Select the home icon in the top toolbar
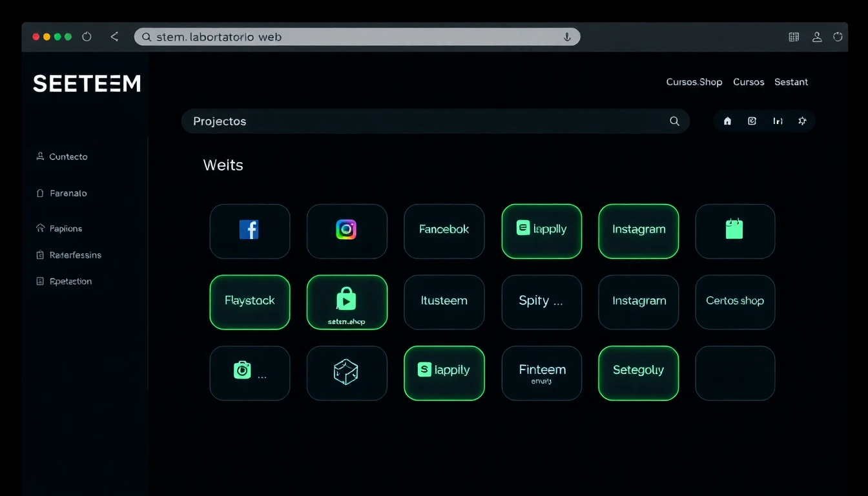This screenshot has width=868, height=496. (727, 121)
